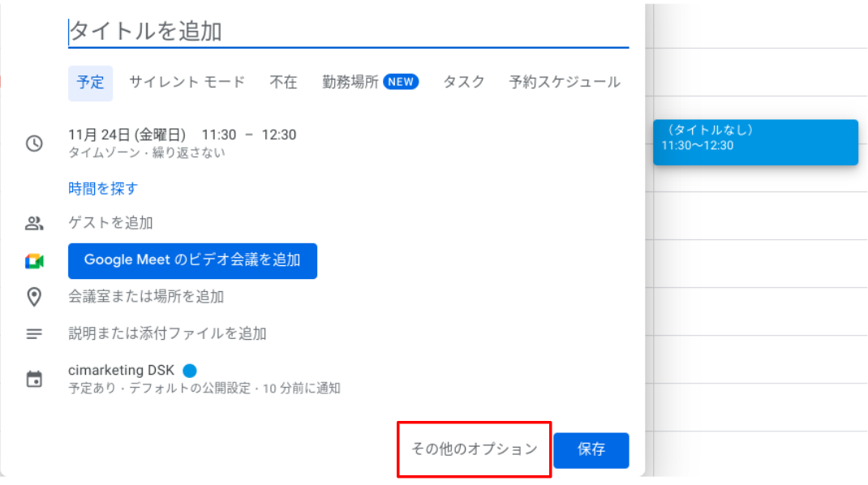Change the start time 11:30
The width and height of the screenshot is (868, 485).
click(x=219, y=135)
